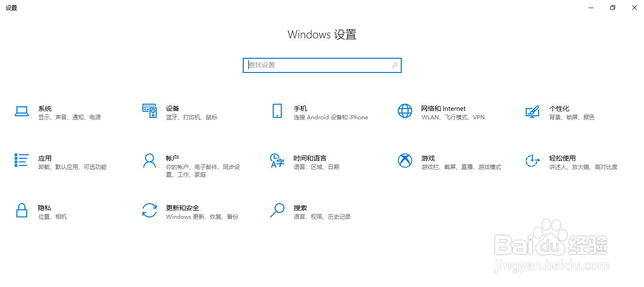Open the 更新和安全 settings title
The image size is (644, 287).
pyautogui.click(x=183, y=208)
